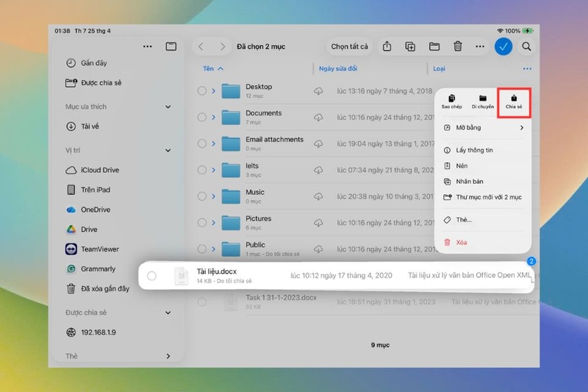Expand the Pictures folder chevron
This screenshot has height=392, width=588.
(x=213, y=223)
